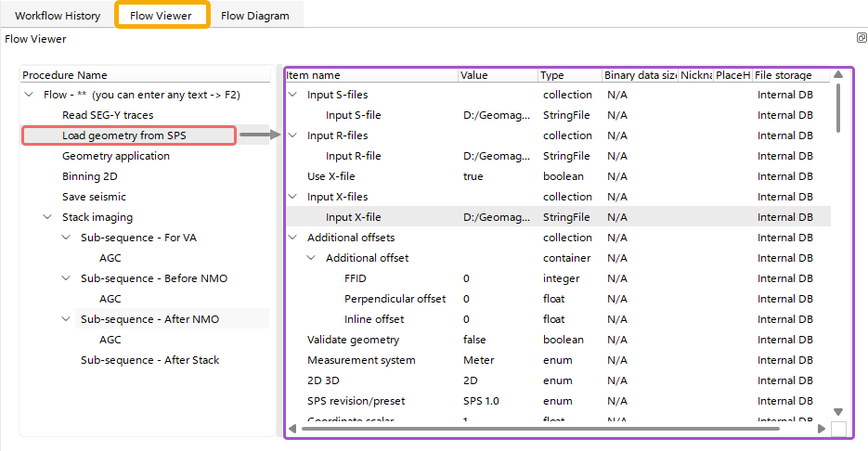868x451 pixels.
Task: Select AGC under Sub-sequence For VA
Action: (x=110, y=258)
